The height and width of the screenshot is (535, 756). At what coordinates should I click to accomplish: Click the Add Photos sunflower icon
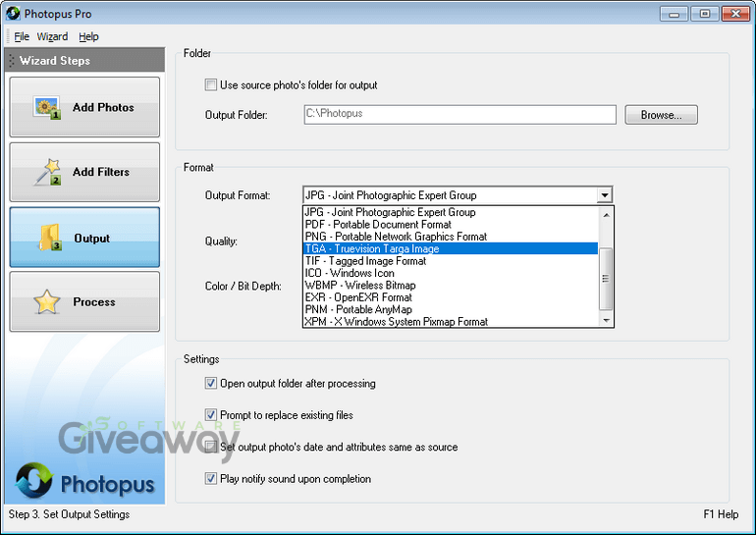pos(47,107)
